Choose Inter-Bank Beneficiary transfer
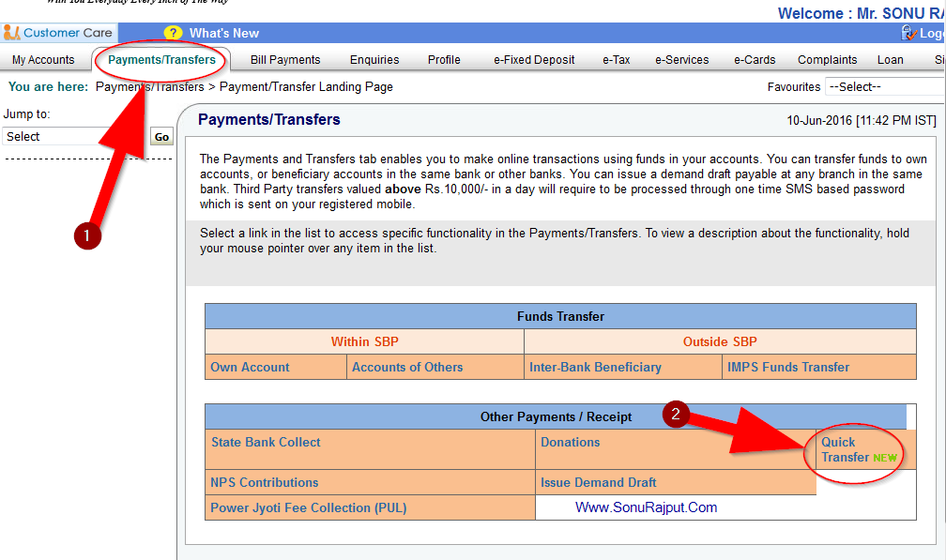The width and height of the screenshot is (946, 560). 595,367
